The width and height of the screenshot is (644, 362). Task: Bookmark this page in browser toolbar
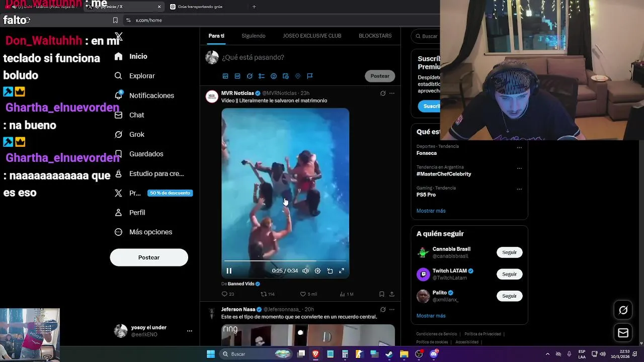point(115,20)
